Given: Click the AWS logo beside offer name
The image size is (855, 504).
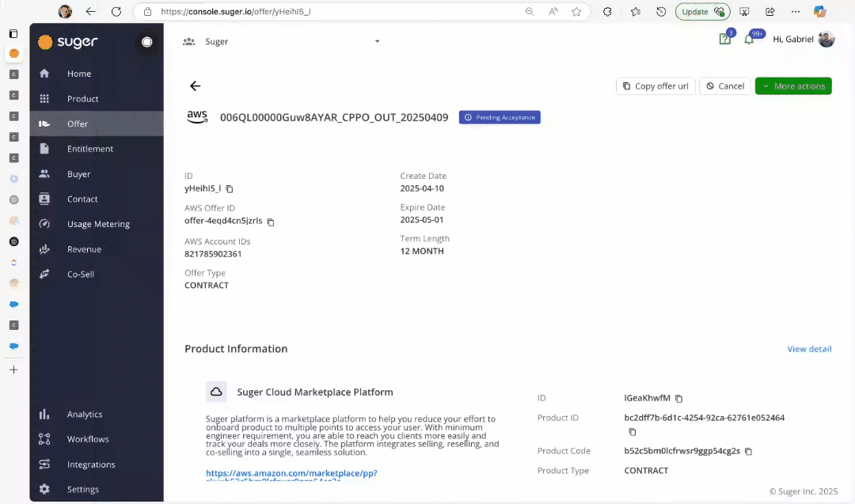Looking at the screenshot, I should (x=197, y=116).
